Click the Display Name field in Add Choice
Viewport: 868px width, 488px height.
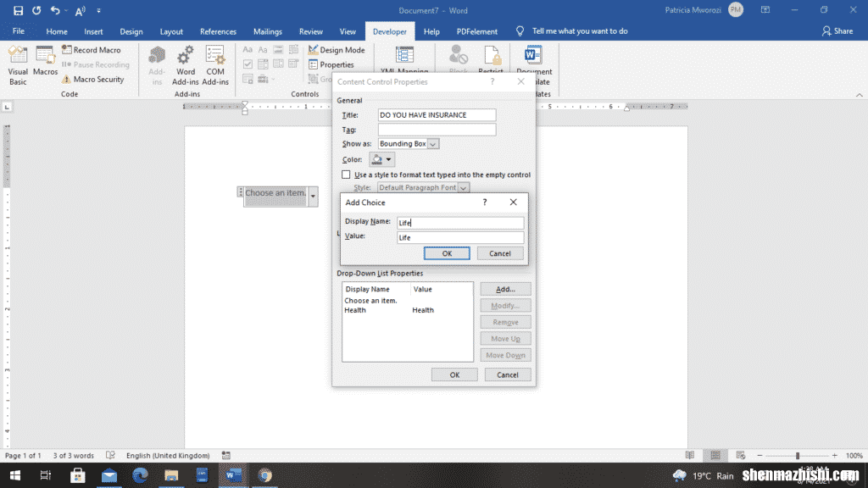pyautogui.click(x=460, y=223)
